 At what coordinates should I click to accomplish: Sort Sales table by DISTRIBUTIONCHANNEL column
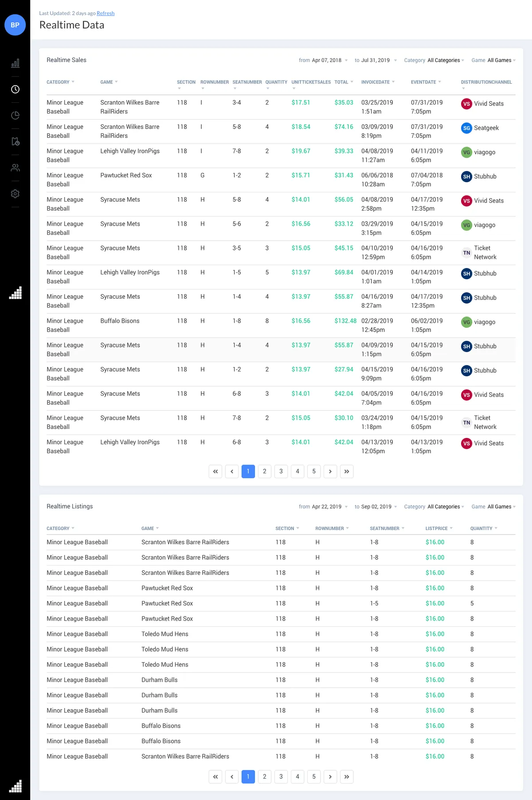tap(486, 84)
